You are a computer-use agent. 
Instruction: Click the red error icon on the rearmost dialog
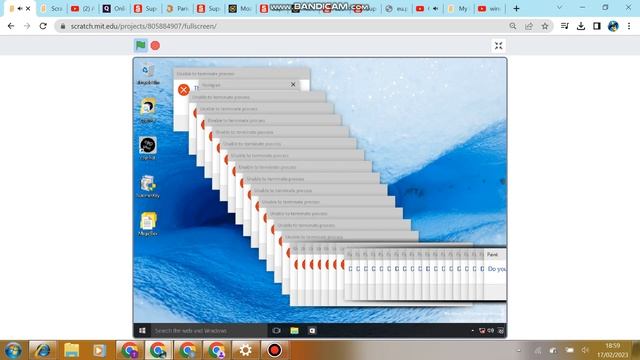point(184,90)
